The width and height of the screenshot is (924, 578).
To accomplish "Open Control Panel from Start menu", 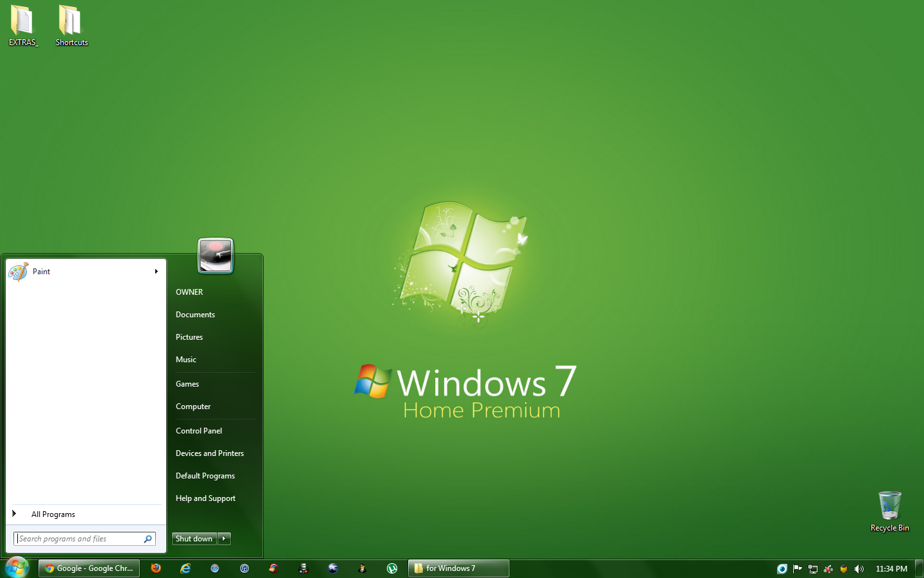I will [199, 431].
